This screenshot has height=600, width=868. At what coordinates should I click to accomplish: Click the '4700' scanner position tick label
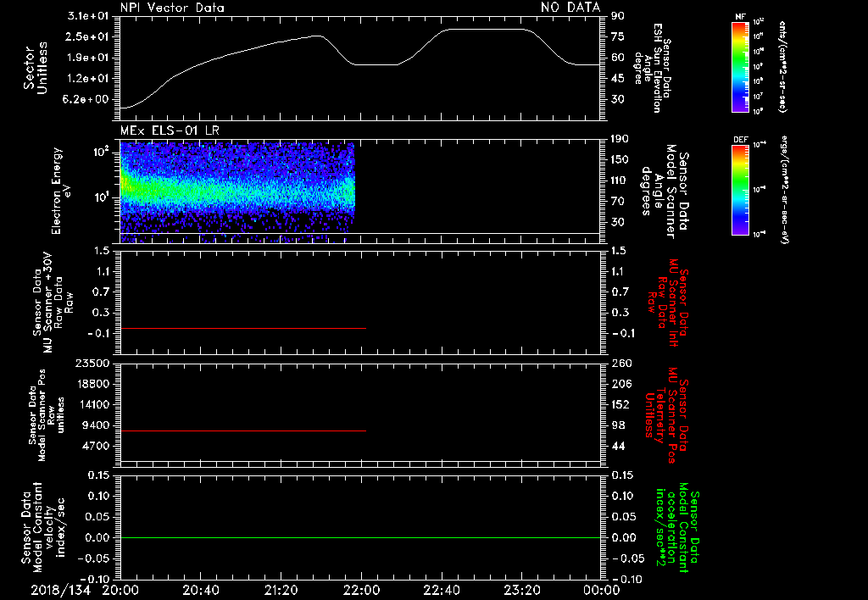click(x=96, y=446)
